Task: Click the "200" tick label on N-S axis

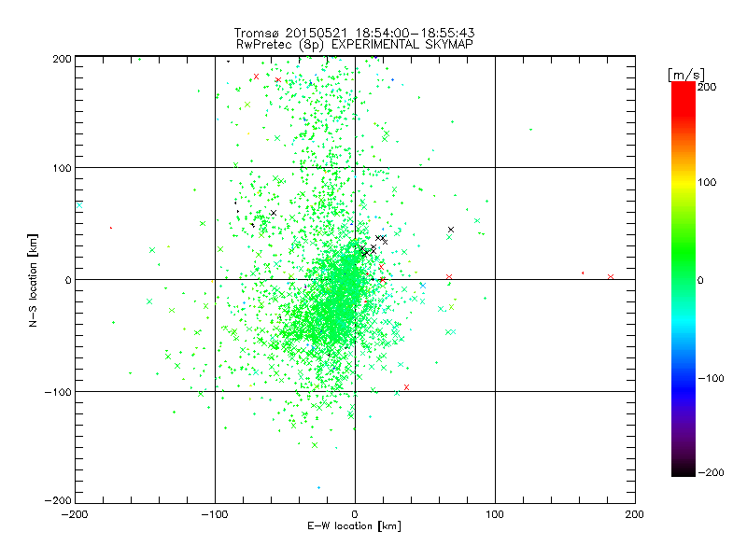Action: (62, 59)
